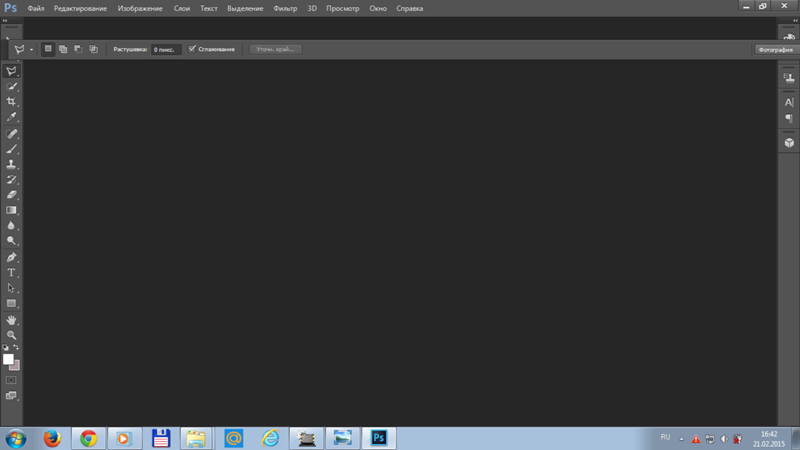Open the Фильтр menu
The height and width of the screenshot is (450, 800).
(x=285, y=8)
